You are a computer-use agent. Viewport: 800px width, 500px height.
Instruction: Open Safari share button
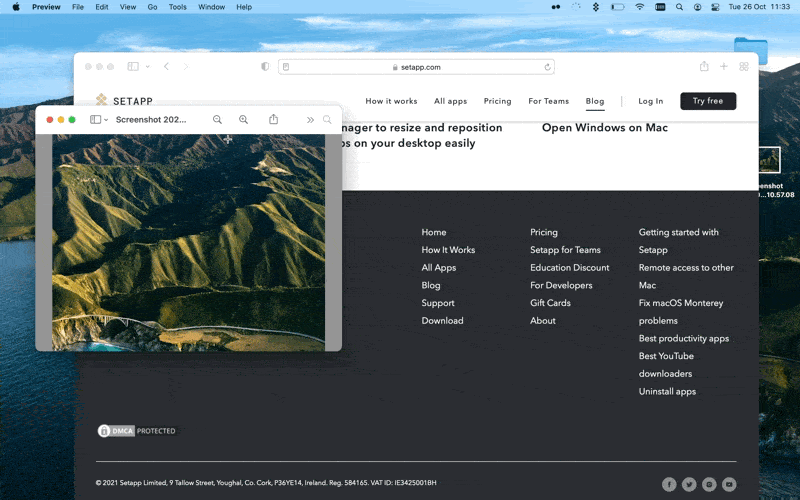tap(704, 66)
